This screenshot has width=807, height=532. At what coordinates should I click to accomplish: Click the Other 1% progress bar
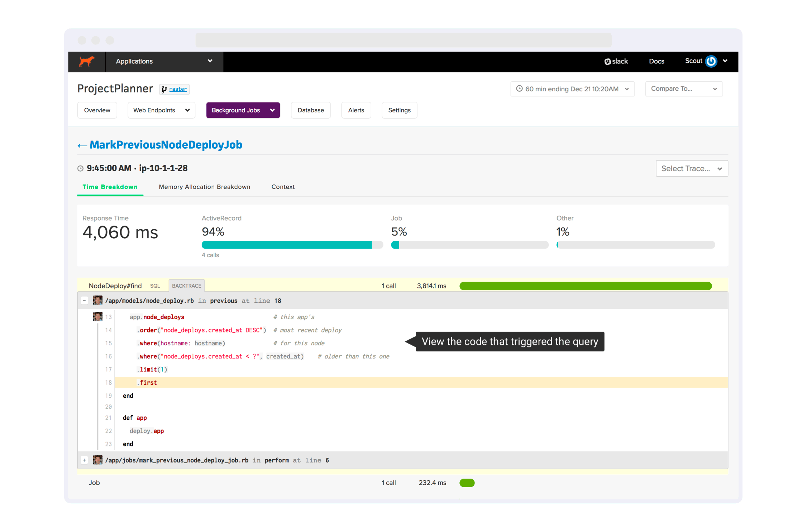tap(636, 245)
